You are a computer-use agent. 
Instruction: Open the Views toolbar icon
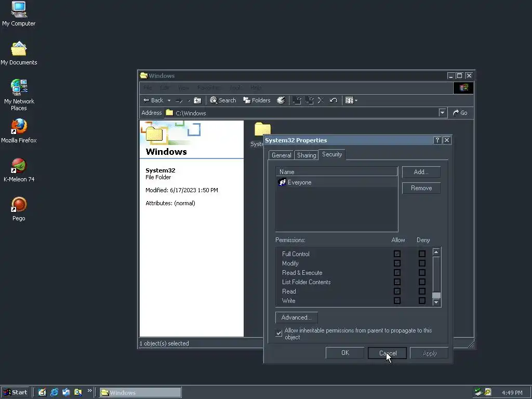tap(349, 100)
